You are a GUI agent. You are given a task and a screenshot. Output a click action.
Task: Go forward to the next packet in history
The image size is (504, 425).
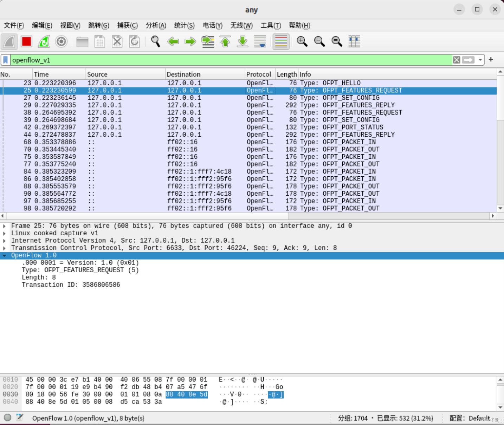[190, 42]
